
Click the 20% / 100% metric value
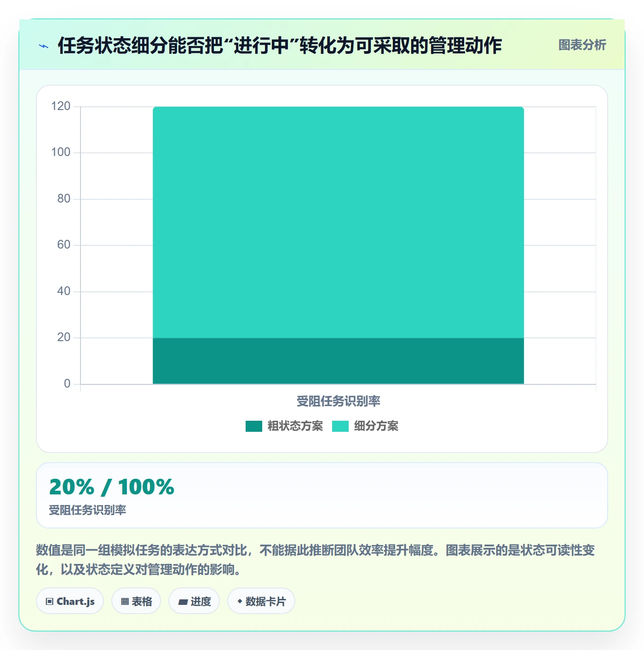(x=112, y=487)
